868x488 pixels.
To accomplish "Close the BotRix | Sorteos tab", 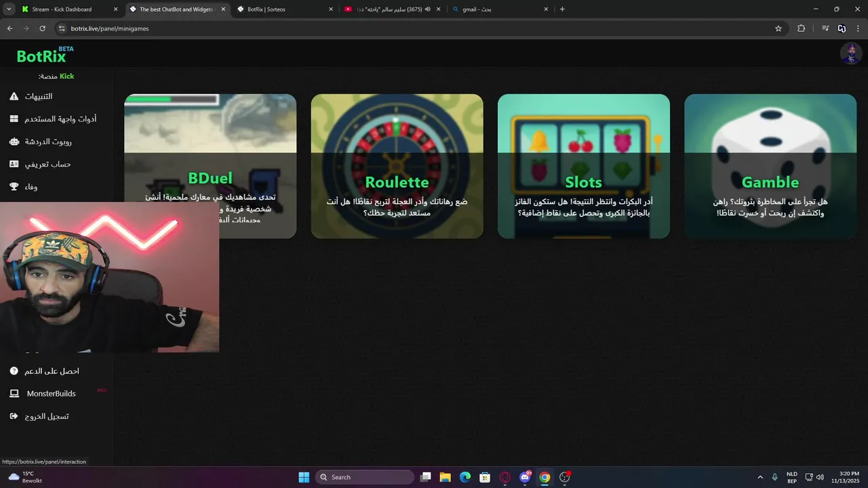I will 331,9.
